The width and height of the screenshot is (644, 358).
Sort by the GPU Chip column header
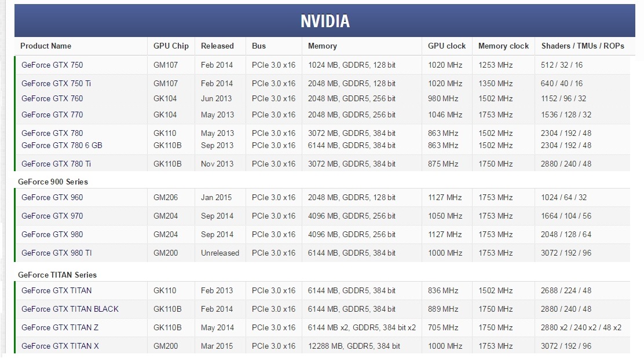tap(171, 46)
